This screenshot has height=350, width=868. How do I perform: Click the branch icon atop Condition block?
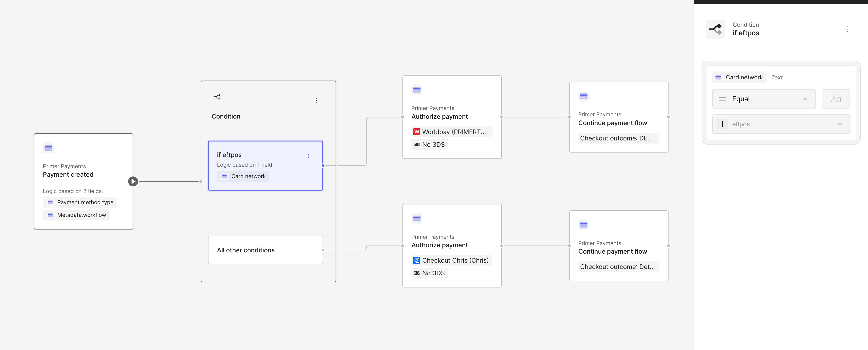pos(217,97)
